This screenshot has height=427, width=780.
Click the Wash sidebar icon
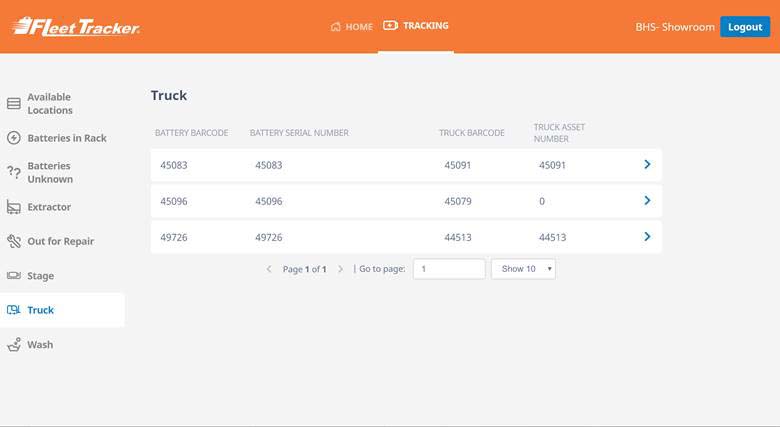[14, 344]
